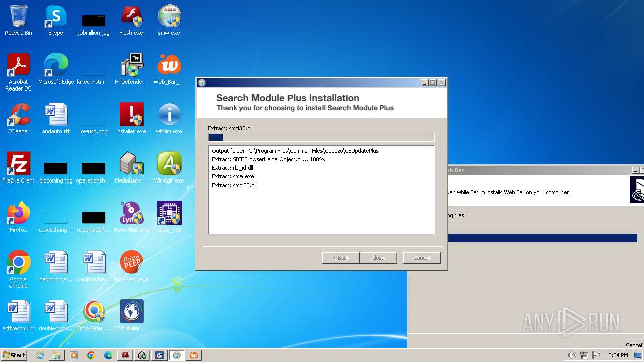644x362 pixels.
Task: Open andauto.rtf document
Action: 56,119
